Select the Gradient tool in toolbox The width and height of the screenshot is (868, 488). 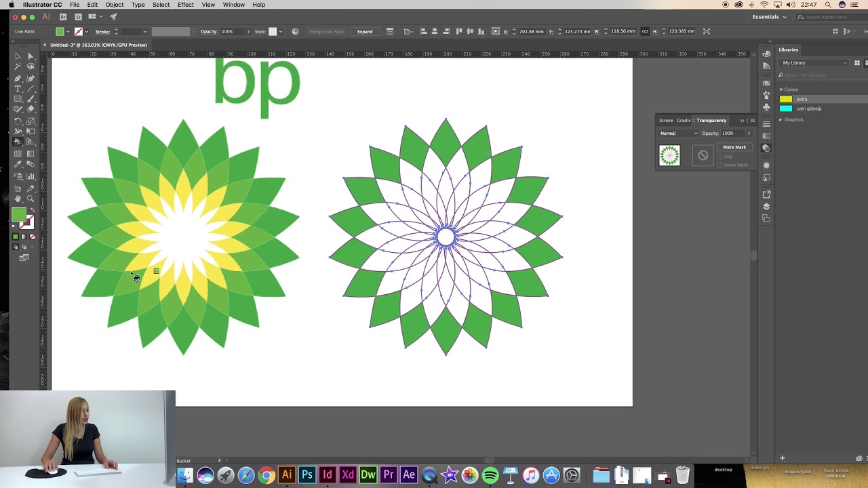[30, 153]
